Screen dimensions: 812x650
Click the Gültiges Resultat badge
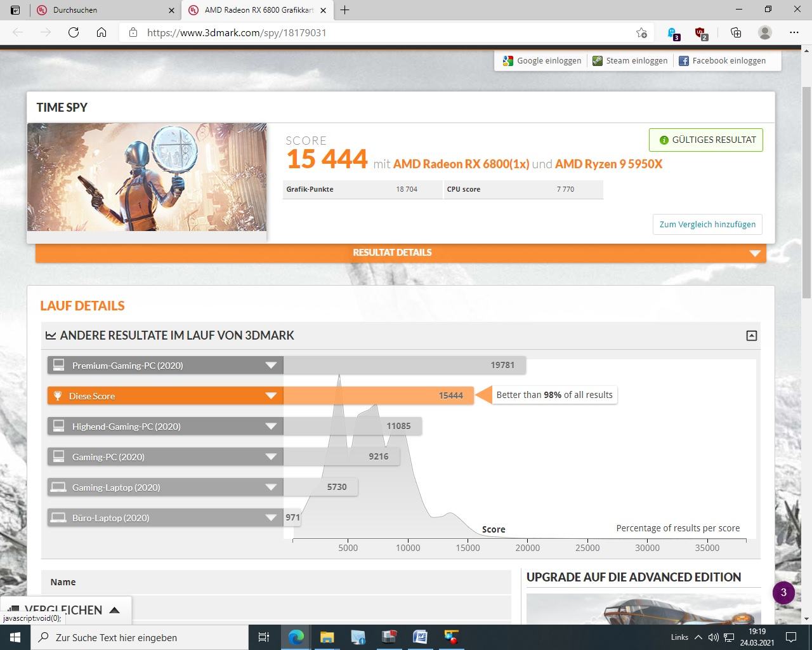706,140
